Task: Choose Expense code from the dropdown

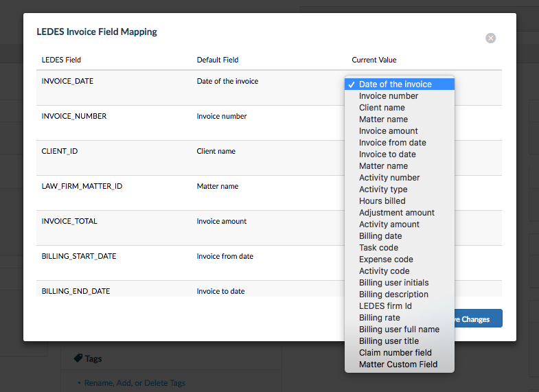Action: point(386,260)
